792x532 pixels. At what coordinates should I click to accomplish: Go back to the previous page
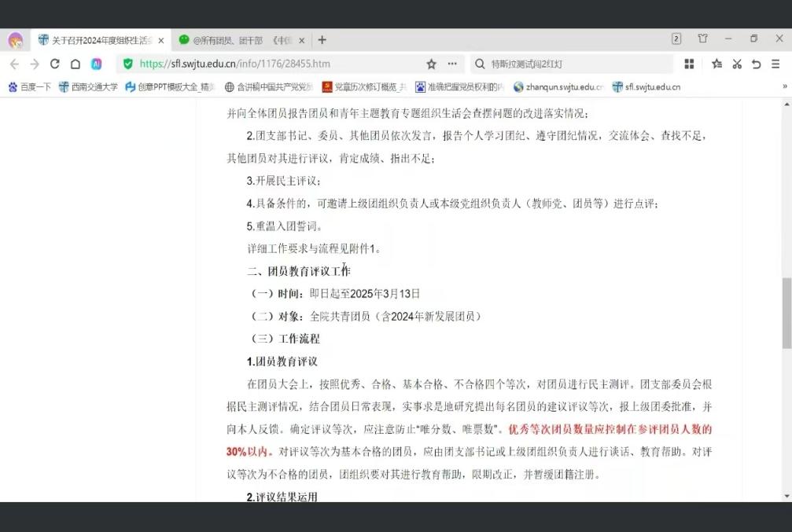tap(14, 64)
